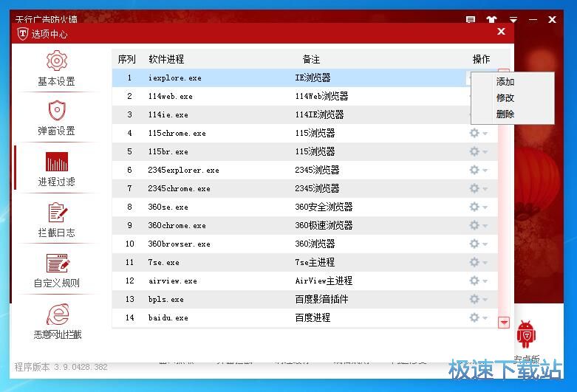Click the Android 安卓版 robot icon

click(526, 334)
